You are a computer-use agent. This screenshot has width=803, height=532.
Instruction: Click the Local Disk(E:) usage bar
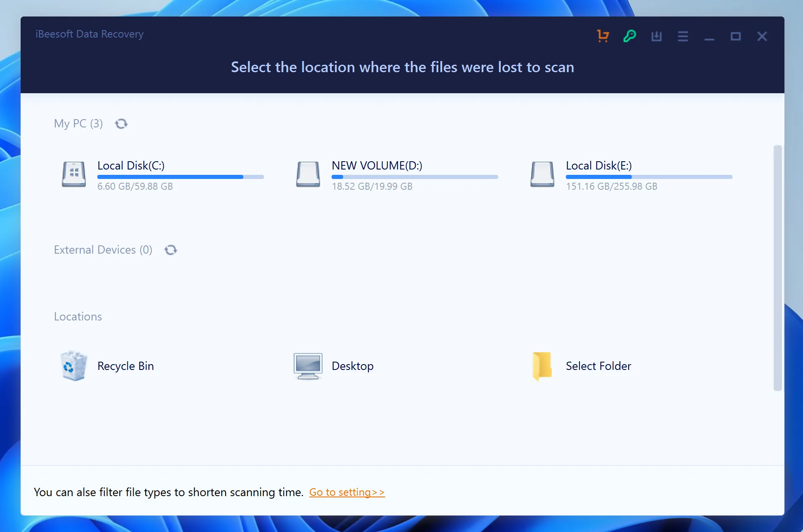[649, 177]
